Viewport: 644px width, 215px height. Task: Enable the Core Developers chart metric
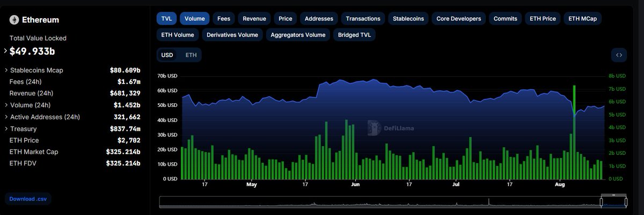coord(458,18)
